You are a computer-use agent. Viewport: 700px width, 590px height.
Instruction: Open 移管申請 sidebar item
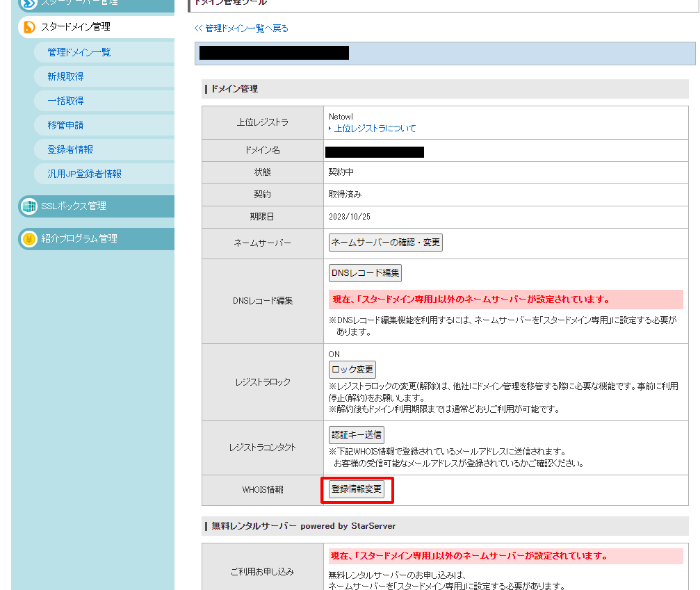pos(65,126)
